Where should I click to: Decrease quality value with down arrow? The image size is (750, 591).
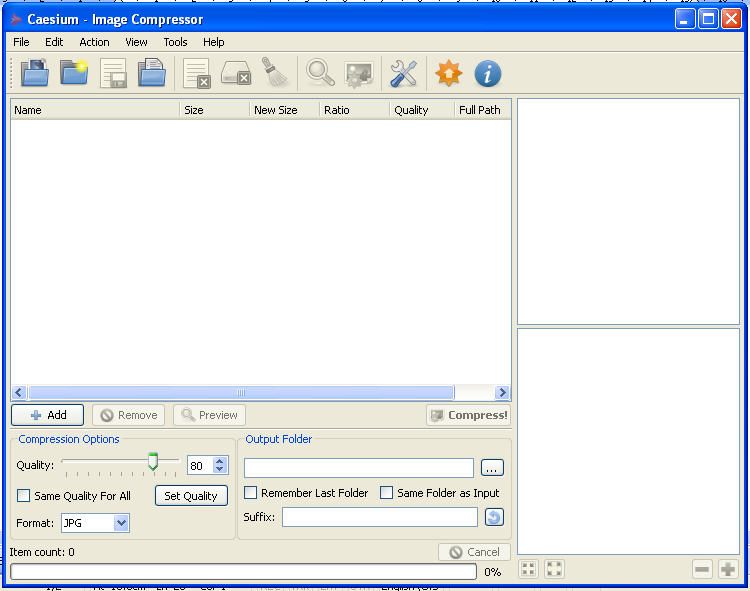(220, 469)
